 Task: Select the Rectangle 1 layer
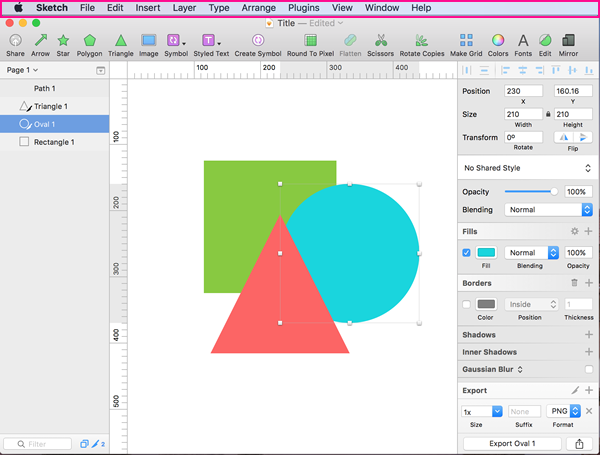coord(54,142)
